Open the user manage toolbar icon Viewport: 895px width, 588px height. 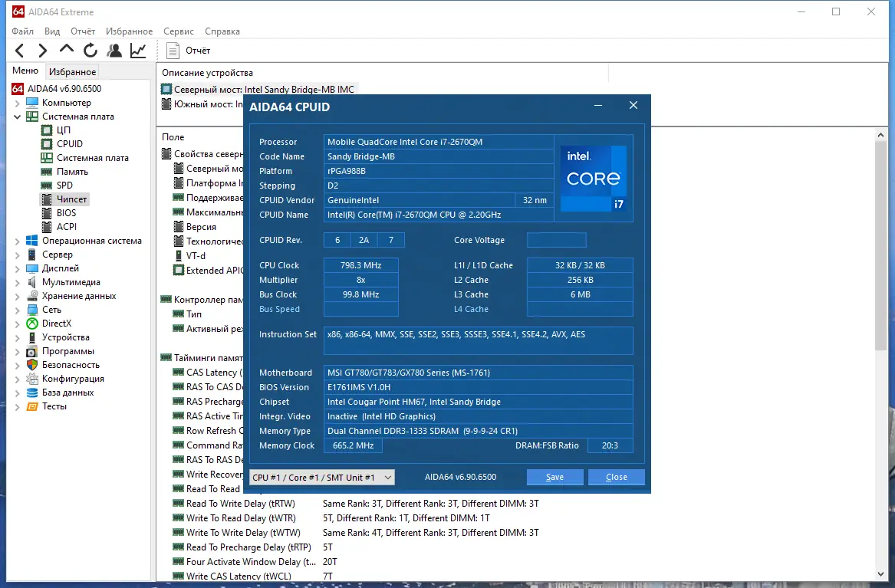coord(114,51)
